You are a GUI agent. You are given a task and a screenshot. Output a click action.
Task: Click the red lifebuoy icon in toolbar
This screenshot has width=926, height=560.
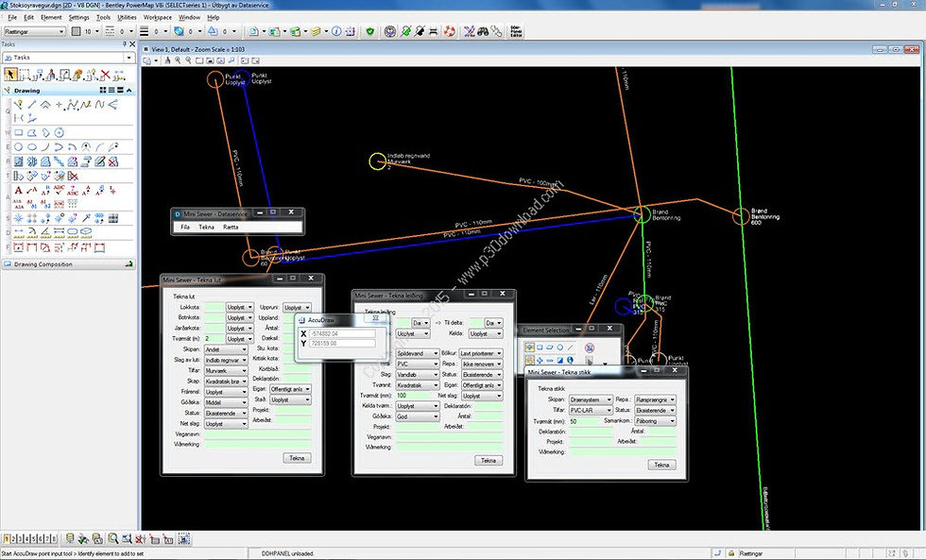click(450, 31)
